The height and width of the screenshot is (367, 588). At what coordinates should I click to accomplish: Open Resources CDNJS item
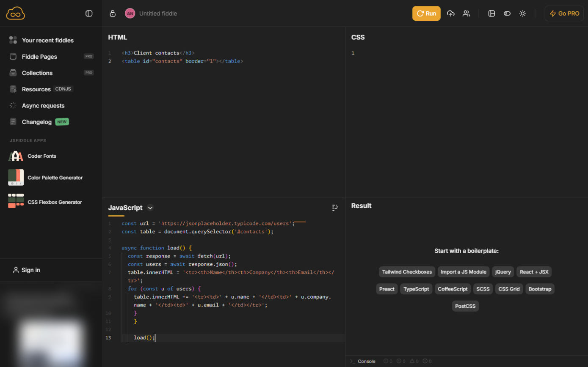[x=41, y=89]
